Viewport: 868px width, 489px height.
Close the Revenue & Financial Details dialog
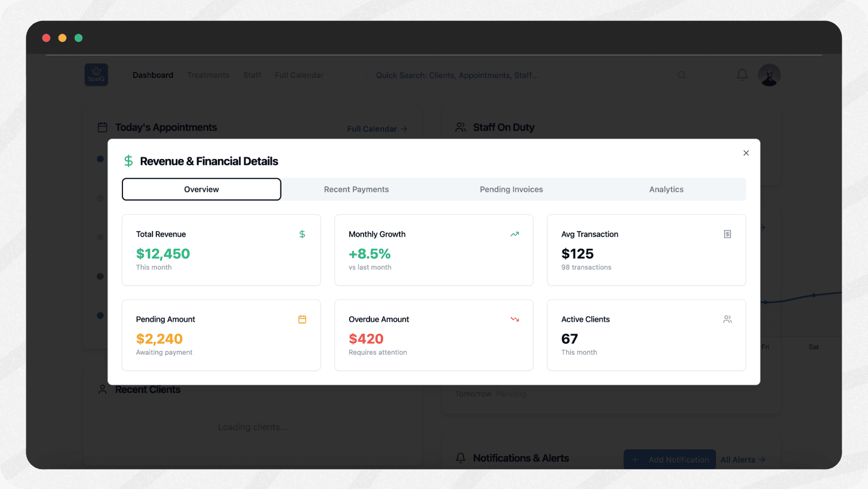pos(746,153)
